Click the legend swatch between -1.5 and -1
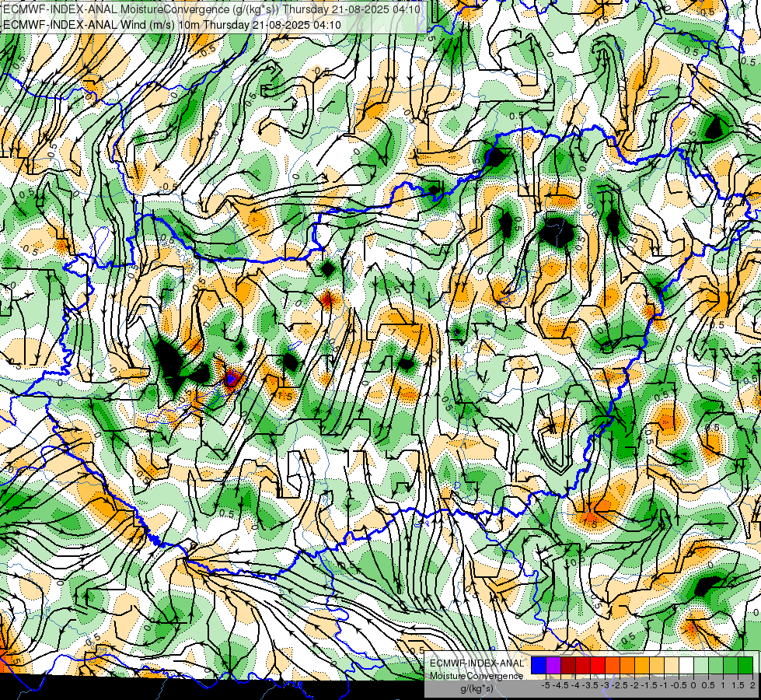The height and width of the screenshot is (700, 761). [x=657, y=666]
